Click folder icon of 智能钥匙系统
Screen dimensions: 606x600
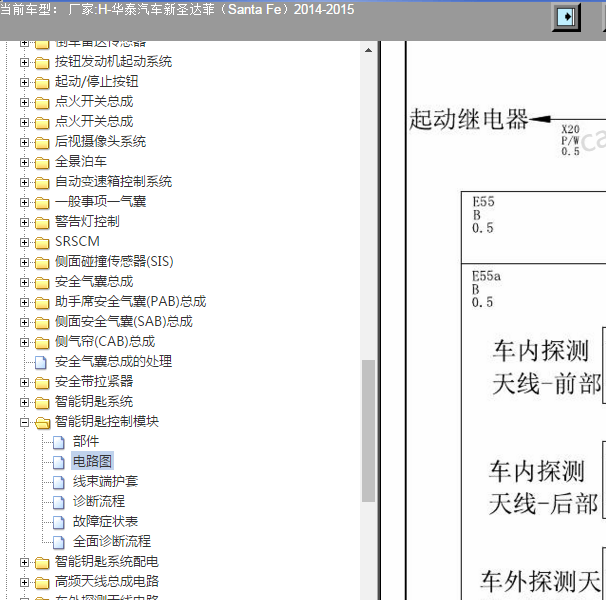click(42, 403)
